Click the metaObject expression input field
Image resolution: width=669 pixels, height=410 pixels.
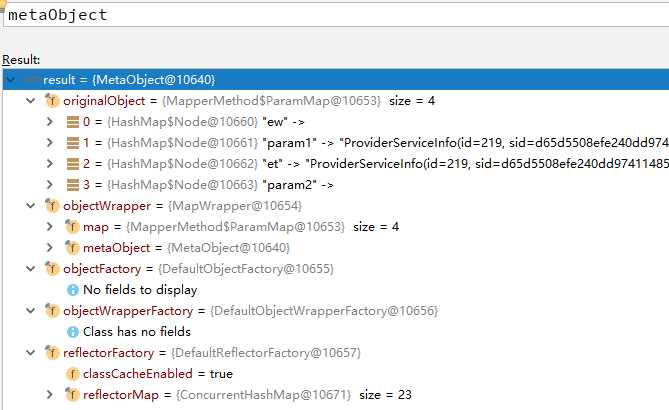pyautogui.click(x=330, y=15)
